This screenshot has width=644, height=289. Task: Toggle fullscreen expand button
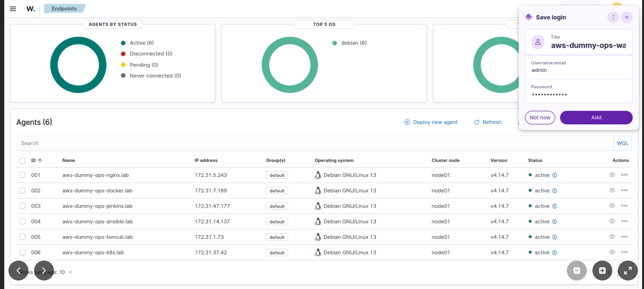(628, 271)
